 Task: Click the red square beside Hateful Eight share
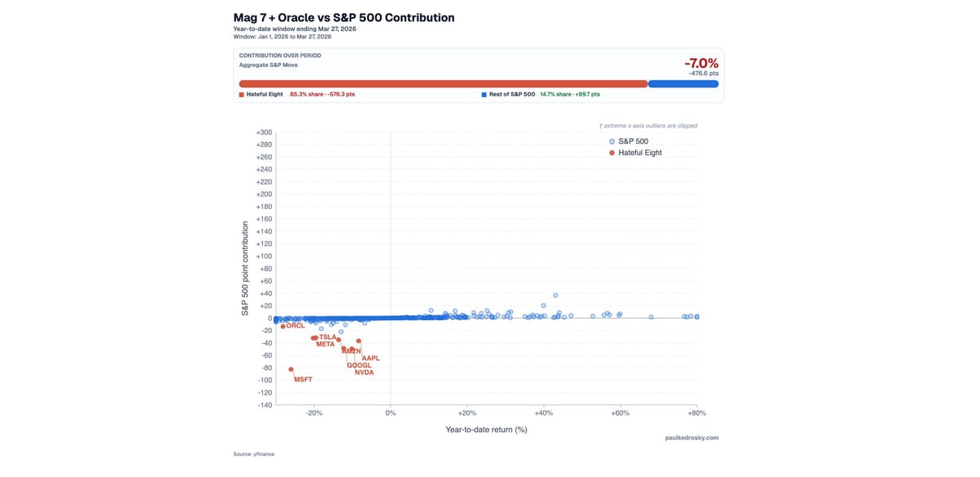pos(241,95)
